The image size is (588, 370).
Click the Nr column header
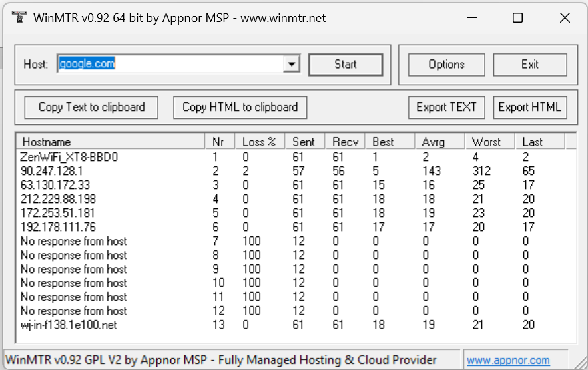point(220,142)
